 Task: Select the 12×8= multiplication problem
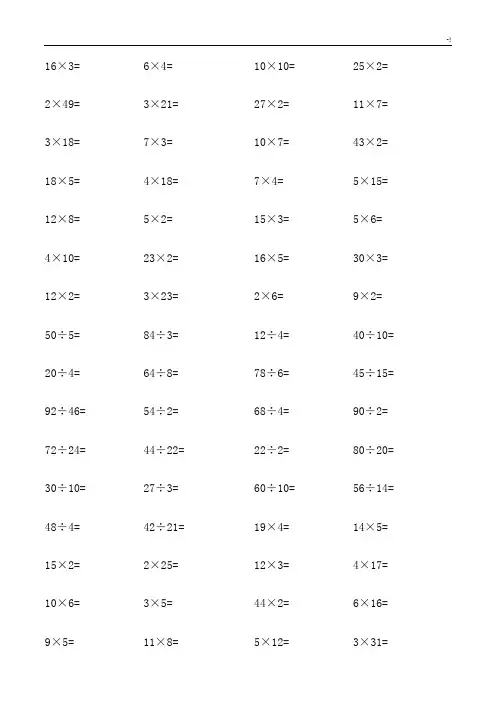tap(62, 219)
